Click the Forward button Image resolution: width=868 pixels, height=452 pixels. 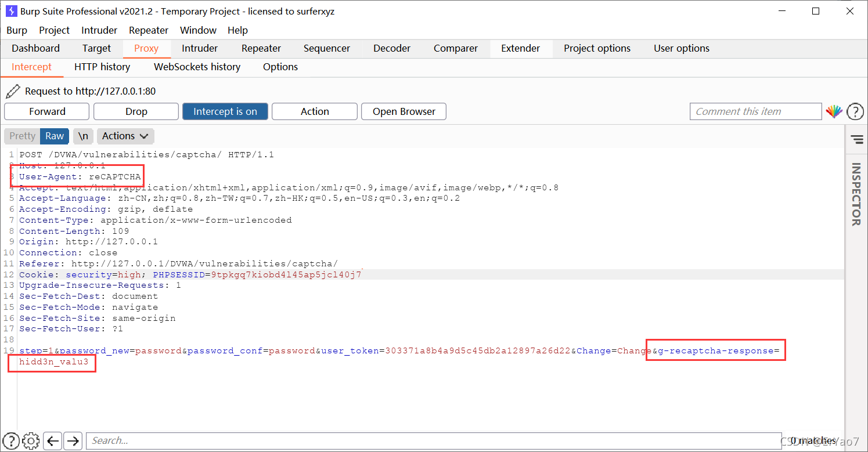(47, 111)
